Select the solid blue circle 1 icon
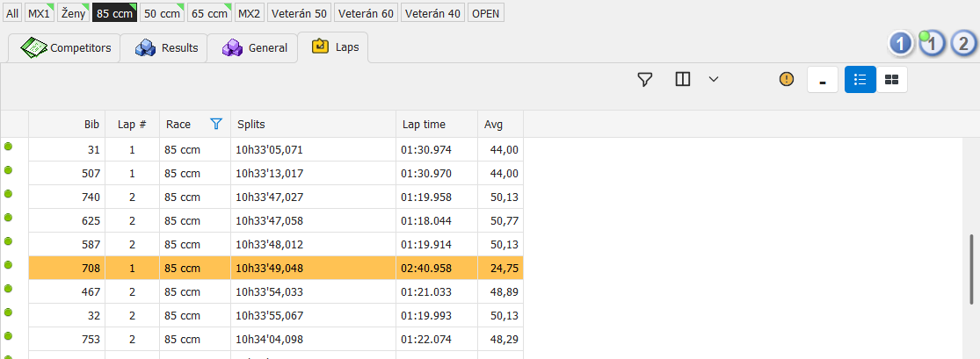The height and width of the screenshot is (359, 980). (901, 43)
